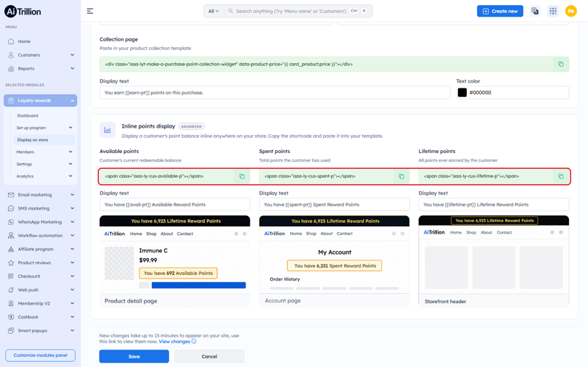Click the View changes info icon
This screenshot has width=588, height=367.
[x=194, y=341]
